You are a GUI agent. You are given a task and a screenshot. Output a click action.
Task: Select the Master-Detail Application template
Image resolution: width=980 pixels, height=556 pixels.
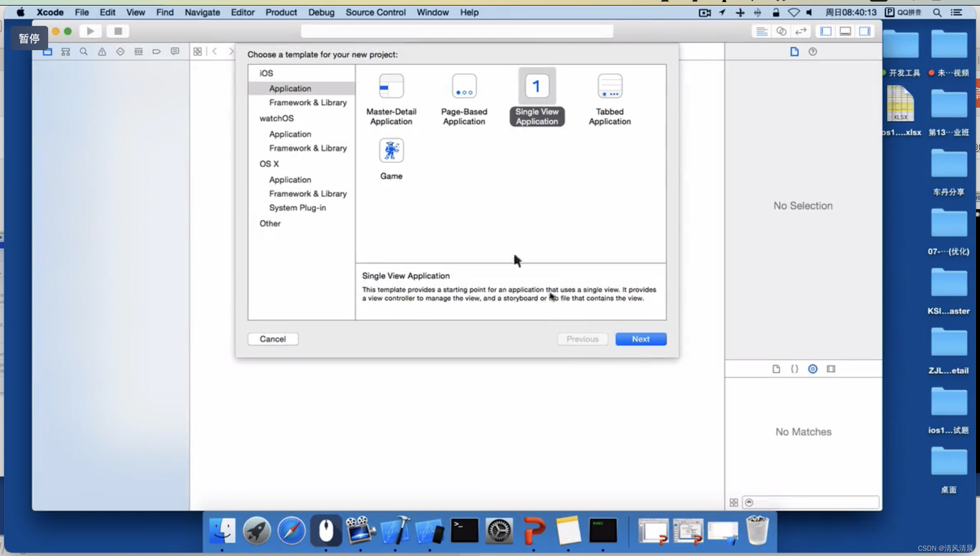[391, 99]
